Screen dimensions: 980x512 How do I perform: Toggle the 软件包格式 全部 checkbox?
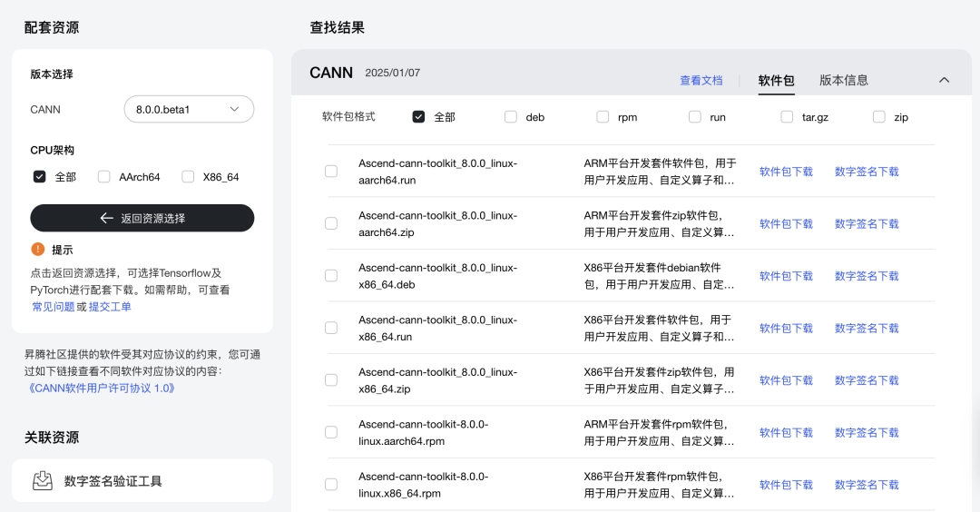click(418, 117)
